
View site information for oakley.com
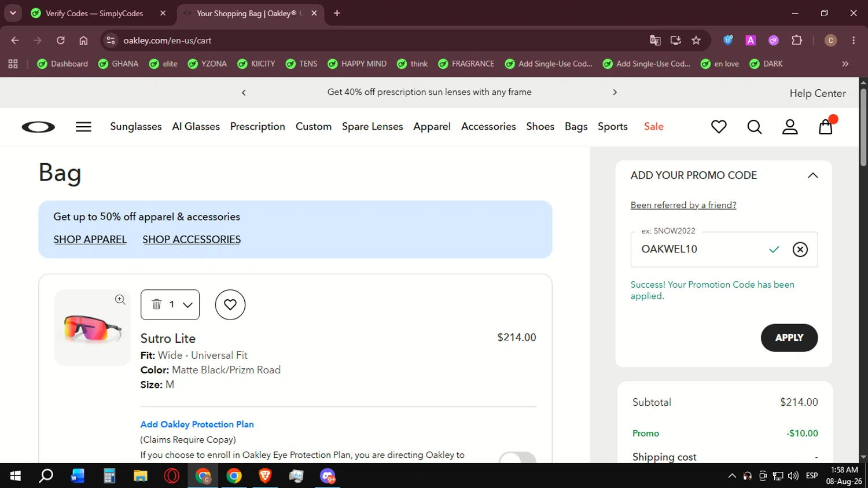[x=111, y=41]
